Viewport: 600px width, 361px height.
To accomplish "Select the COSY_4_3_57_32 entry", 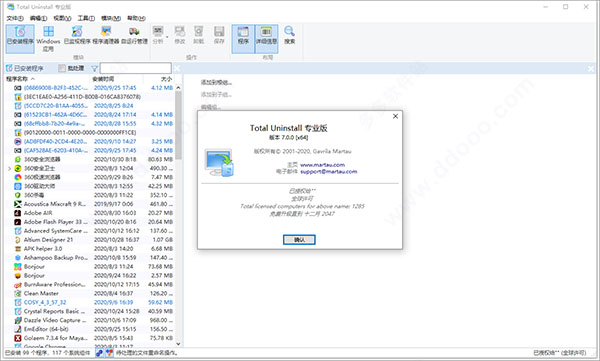I will 90,302.
